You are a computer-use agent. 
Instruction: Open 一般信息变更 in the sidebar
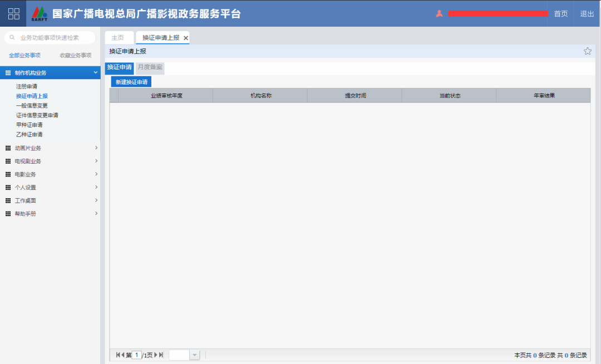(32, 106)
